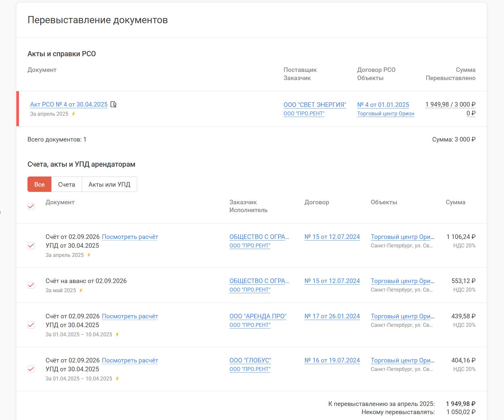Viewport: 504px width, 420px height.
Task: Click the lightning icon in the ООО "АРЕНДА ПРО" row
Action: (117, 334)
